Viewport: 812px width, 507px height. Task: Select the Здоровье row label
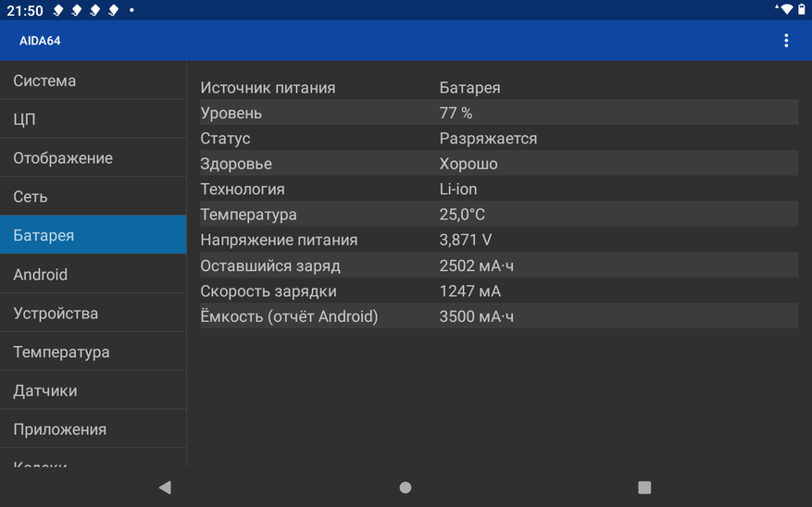(x=236, y=164)
